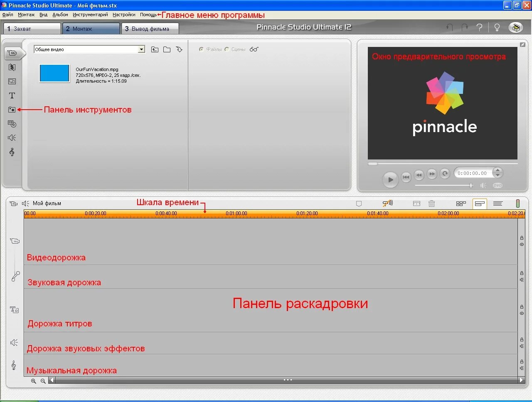Click the premium content box icon
Image resolution: width=532 pixels, height=402 pixels.
(516, 27)
